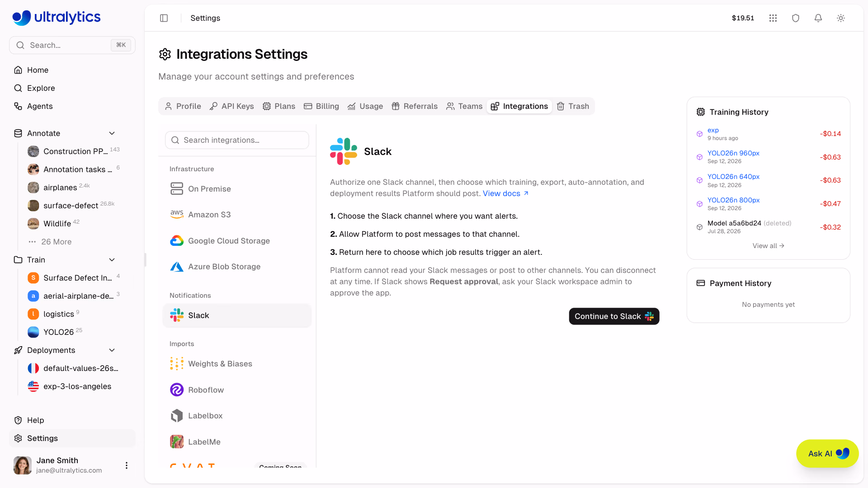Collapse the Annotate section chevron

point(112,133)
